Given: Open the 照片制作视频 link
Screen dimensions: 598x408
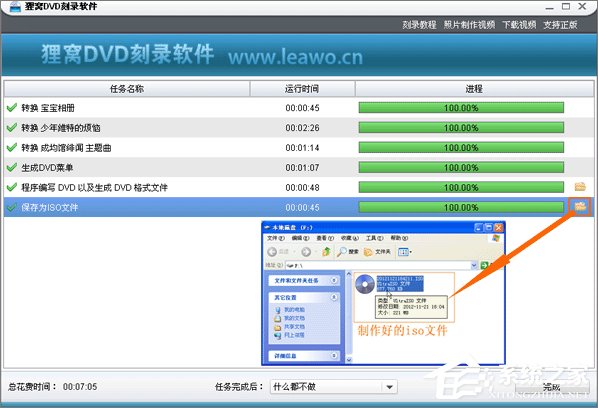Looking at the screenshot, I should coord(469,25).
